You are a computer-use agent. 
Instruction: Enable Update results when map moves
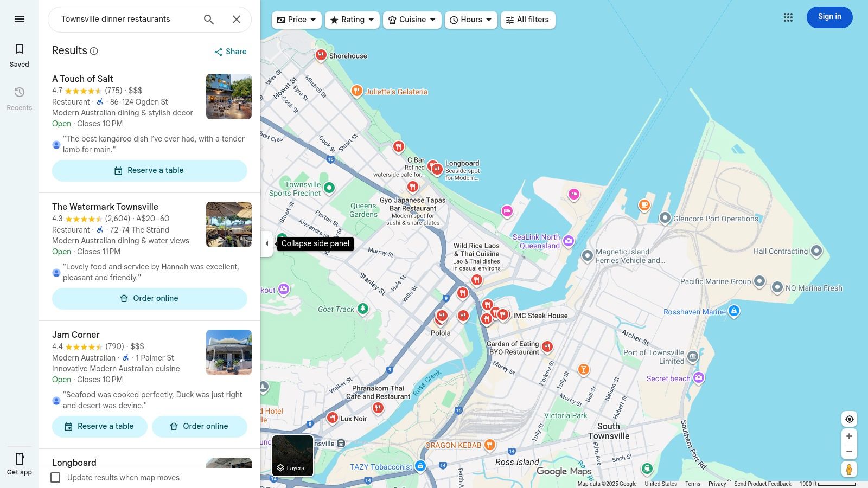coord(55,478)
